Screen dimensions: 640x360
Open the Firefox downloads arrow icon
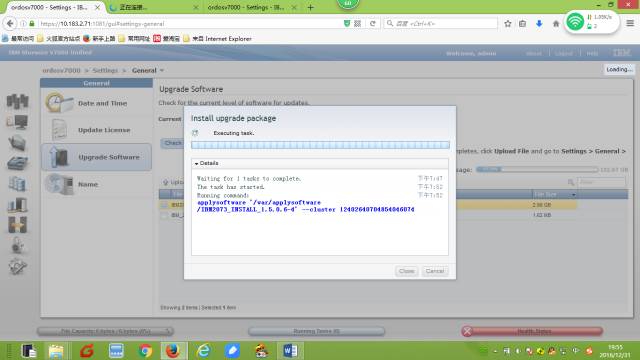pyautogui.click(x=539, y=24)
